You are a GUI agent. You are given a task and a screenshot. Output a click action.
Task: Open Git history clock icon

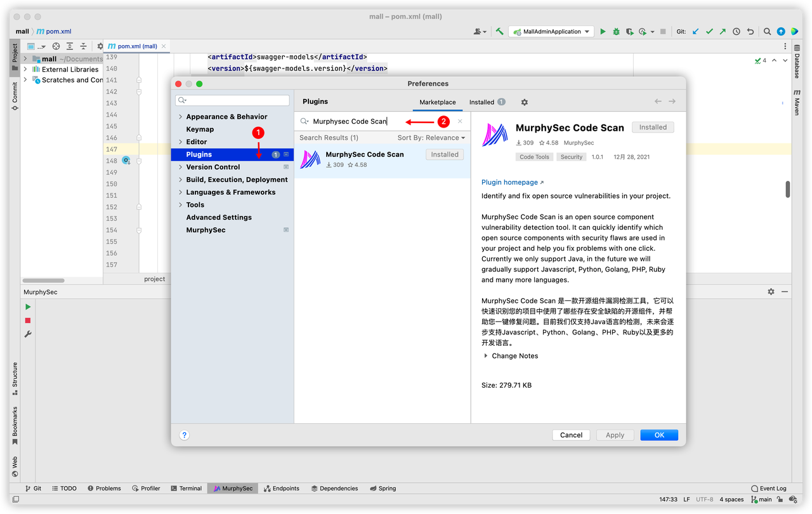[737, 31]
